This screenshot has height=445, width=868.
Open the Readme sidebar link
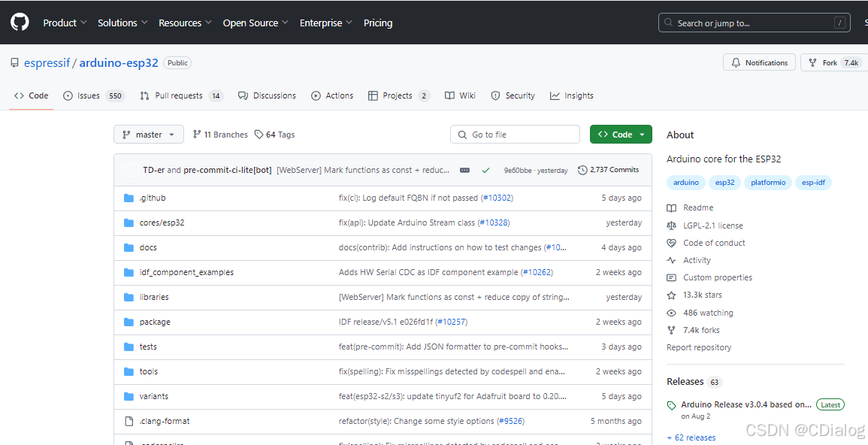pos(691,208)
